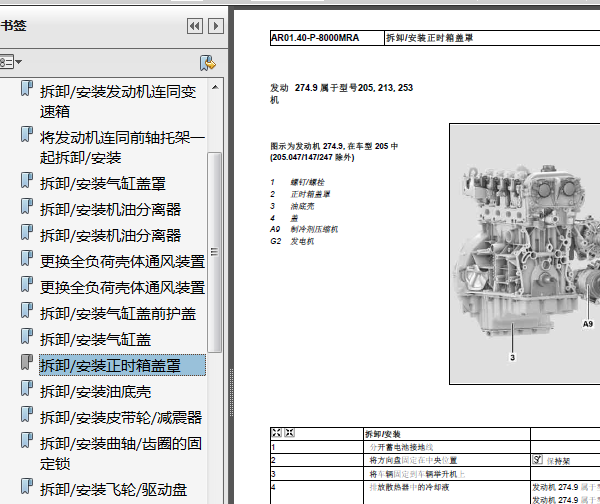Click table header 拆卸/安装
The height and width of the screenshot is (504, 600).
(x=383, y=434)
